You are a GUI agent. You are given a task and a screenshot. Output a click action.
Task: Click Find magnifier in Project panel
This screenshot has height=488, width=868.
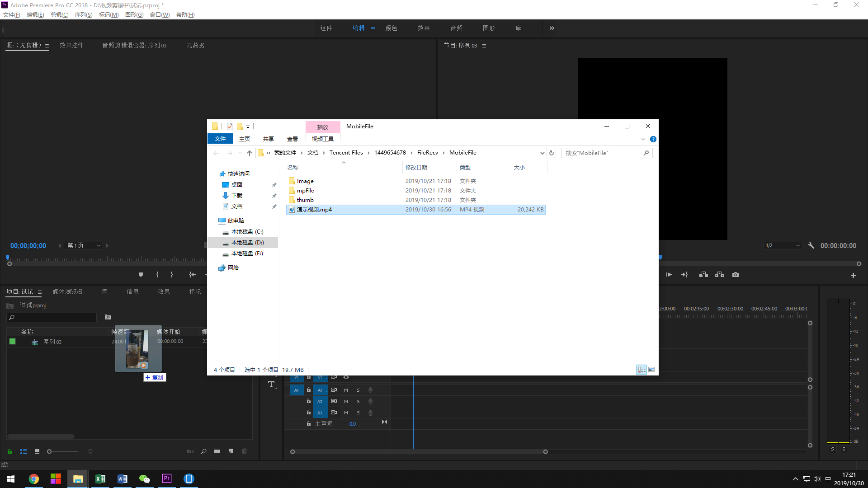coord(204,451)
